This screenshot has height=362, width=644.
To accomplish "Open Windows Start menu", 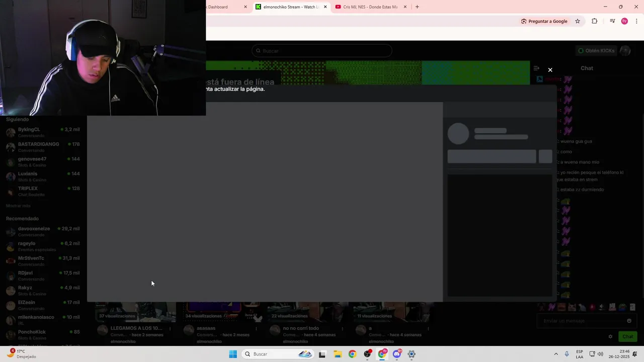I will 233,354.
